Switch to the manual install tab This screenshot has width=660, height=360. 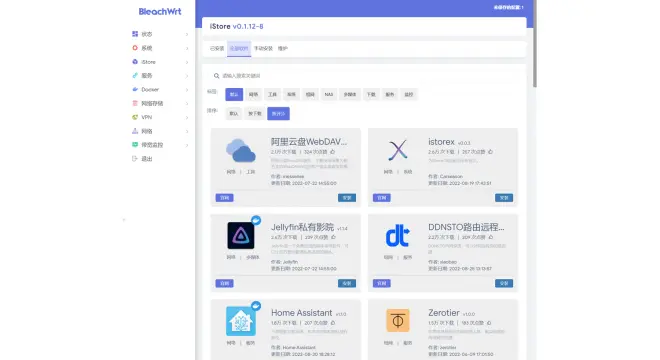tap(263, 48)
